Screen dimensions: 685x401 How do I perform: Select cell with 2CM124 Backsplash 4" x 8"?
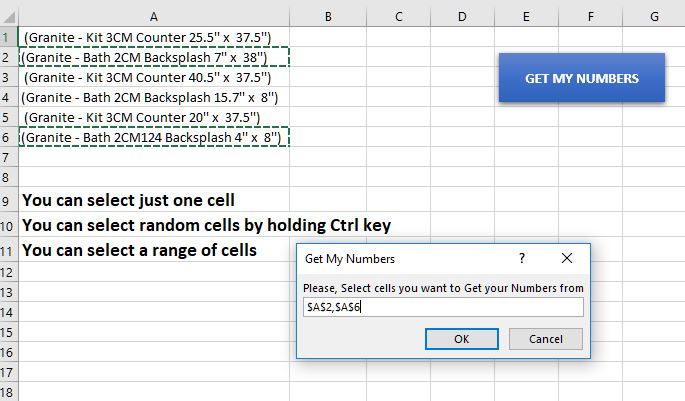(x=154, y=137)
